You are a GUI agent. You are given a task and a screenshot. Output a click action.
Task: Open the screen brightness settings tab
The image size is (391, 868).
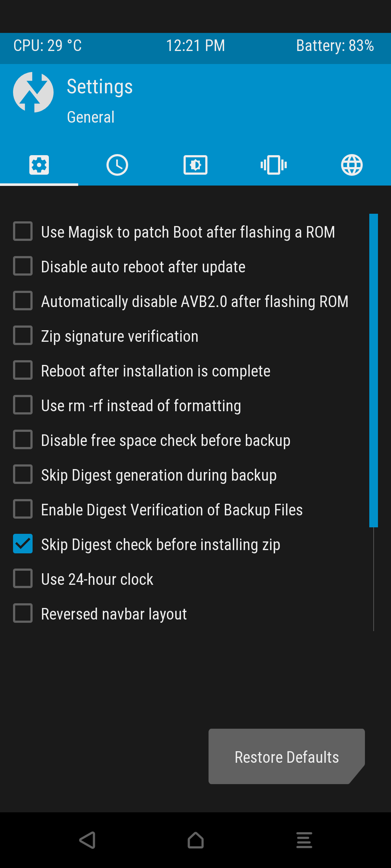click(195, 165)
